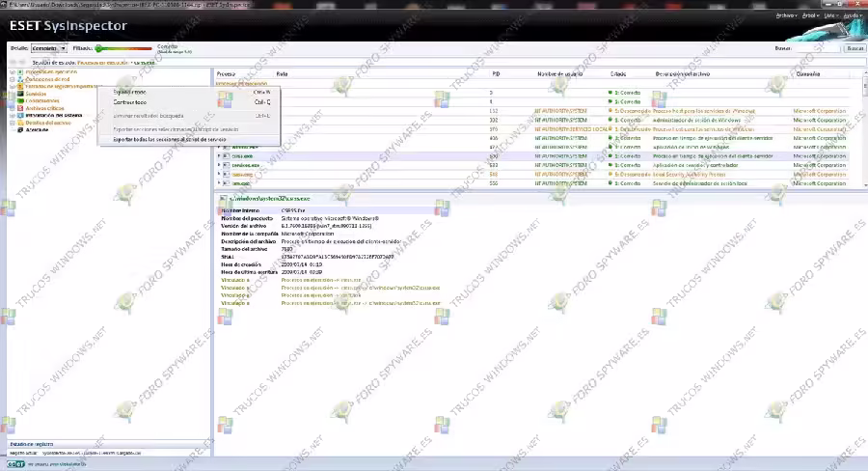Sort by the Compañía column header
The width and height of the screenshot is (868, 471).
(808, 73)
